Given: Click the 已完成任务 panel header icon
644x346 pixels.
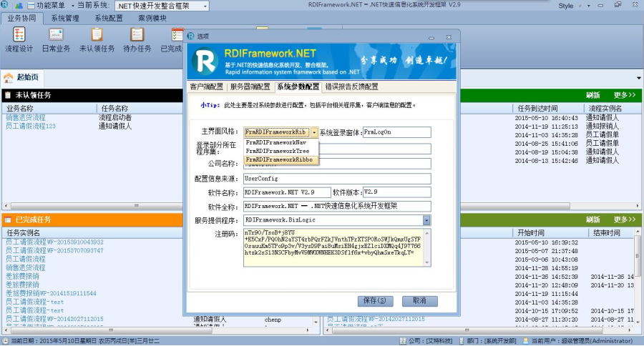Looking at the screenshot, I should tap(7, 220).
